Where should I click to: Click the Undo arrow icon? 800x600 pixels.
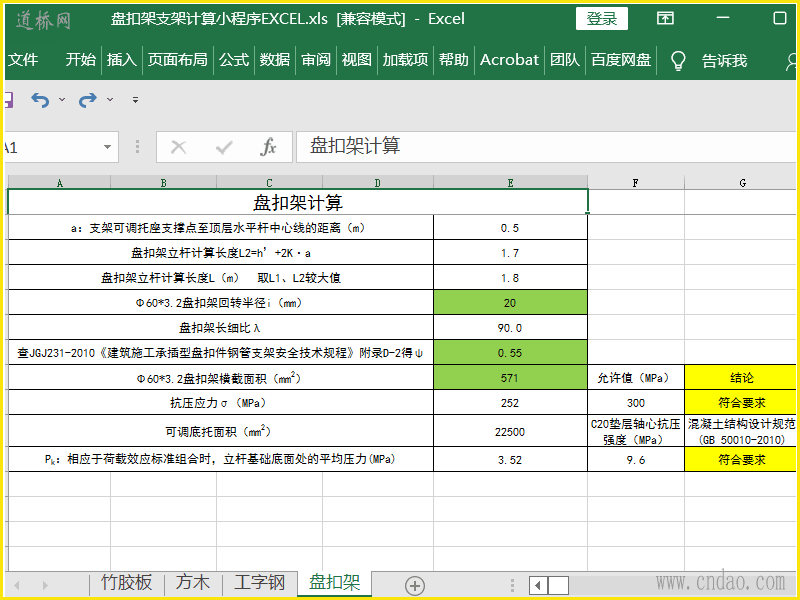point(40,100)
